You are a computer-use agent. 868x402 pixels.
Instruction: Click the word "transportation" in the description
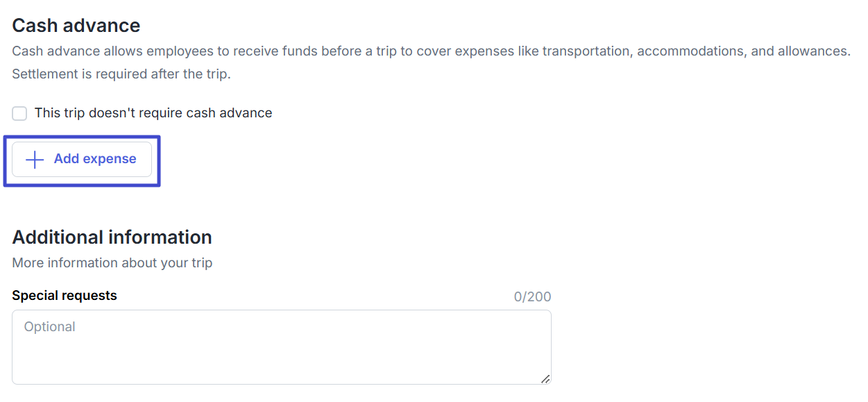point(586,51)
